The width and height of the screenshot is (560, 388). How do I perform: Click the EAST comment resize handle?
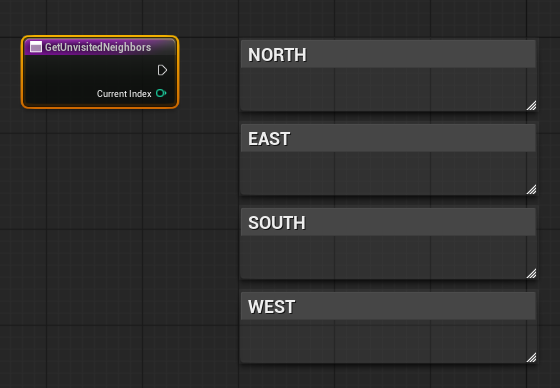531,190
